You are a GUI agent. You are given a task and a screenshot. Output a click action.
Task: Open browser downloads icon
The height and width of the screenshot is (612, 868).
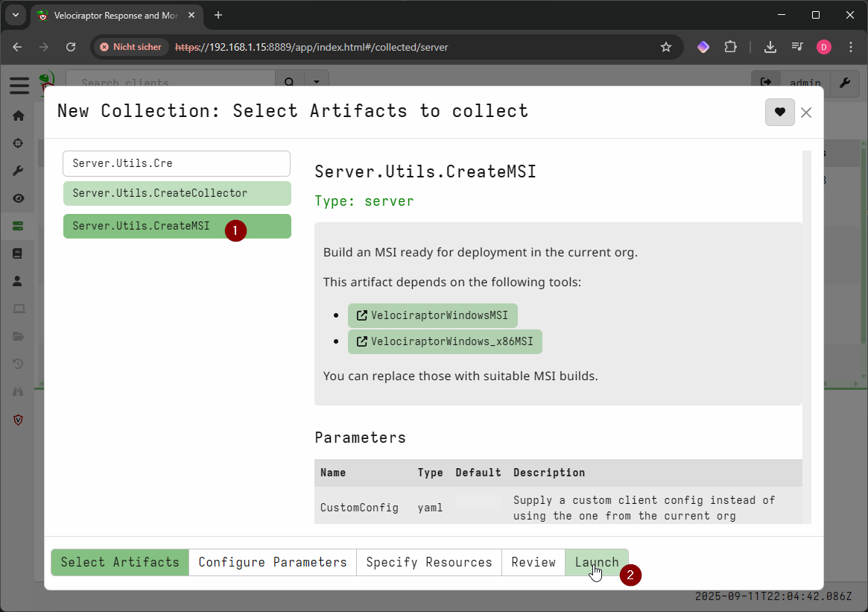(770, 47)
